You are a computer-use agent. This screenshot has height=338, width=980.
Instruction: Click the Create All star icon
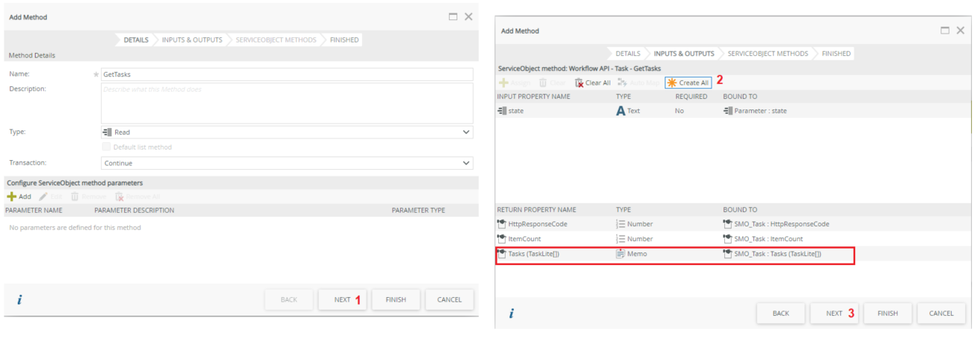[x=672, y=83]
